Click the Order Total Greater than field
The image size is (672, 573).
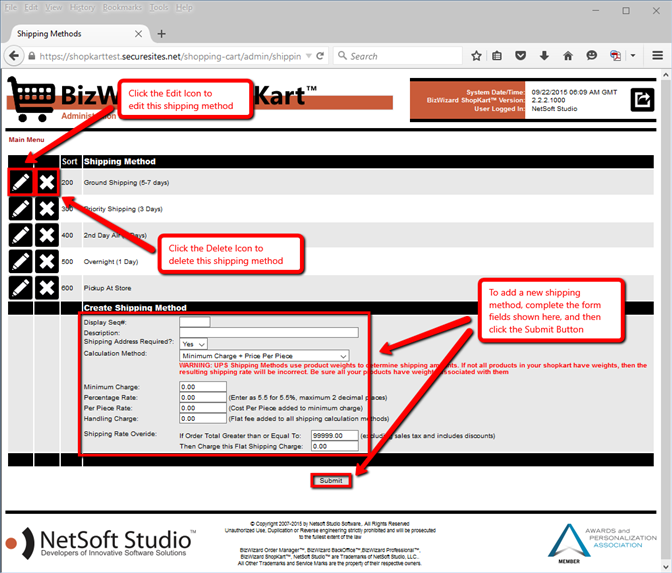click(334, 435)
